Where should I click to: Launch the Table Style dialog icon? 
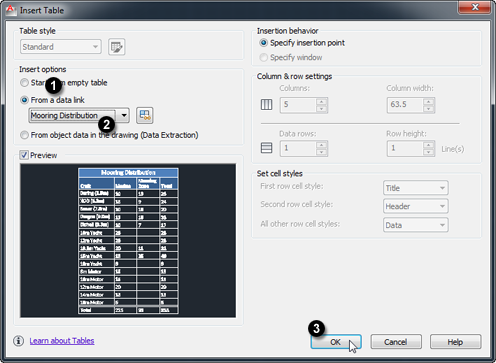click(x=117, y=47)
